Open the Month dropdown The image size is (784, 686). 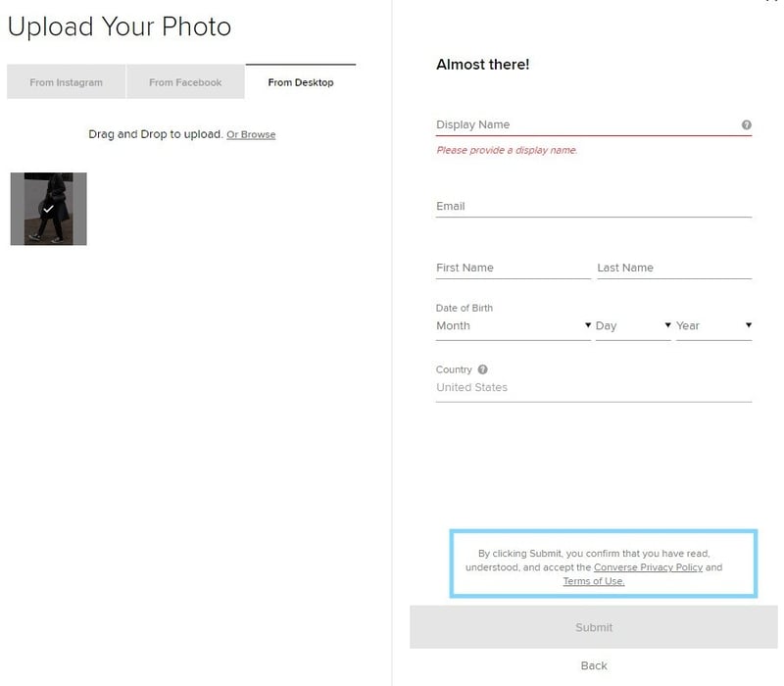pos(512,324)
